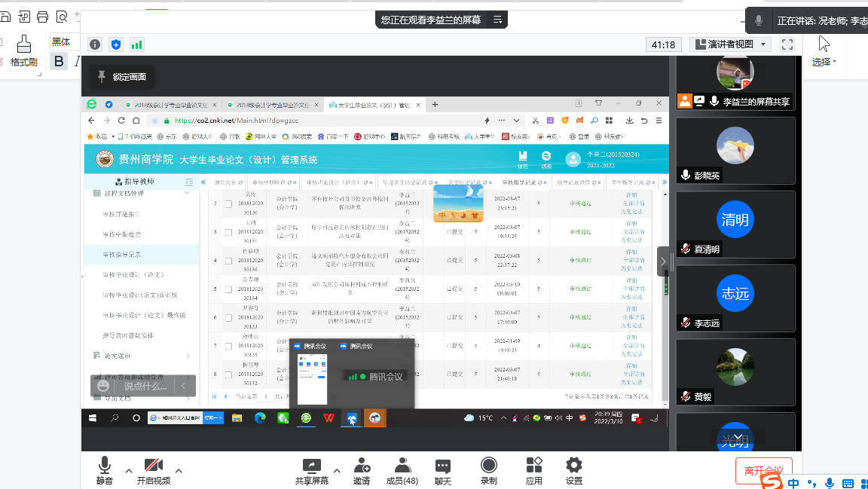Image resolution: width=868 pixels, height=489 pixels.
Task: Click the Tencent Meeting icon in the taskbar
Action: 350,416
